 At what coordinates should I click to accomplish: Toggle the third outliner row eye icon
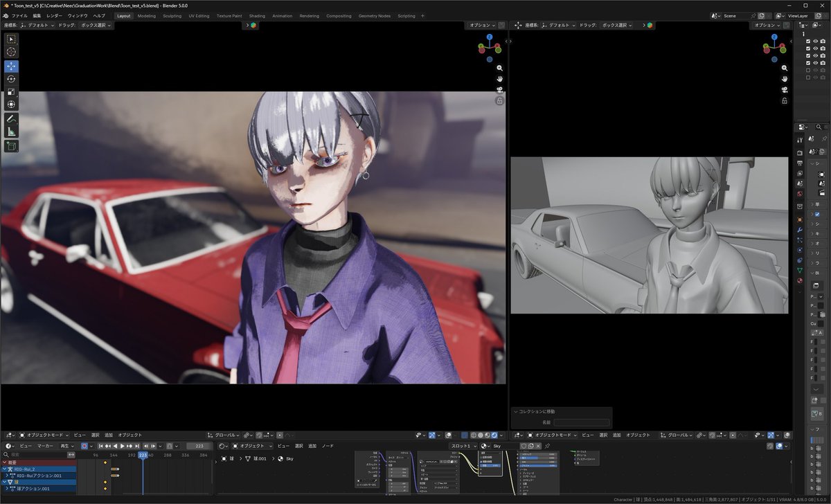click(x=815, y=55)
